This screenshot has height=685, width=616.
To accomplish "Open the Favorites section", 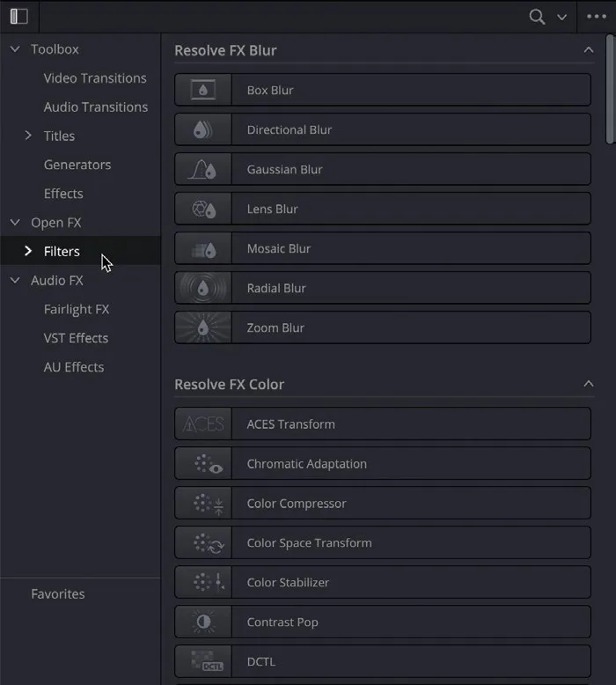I will click(57, 594).
